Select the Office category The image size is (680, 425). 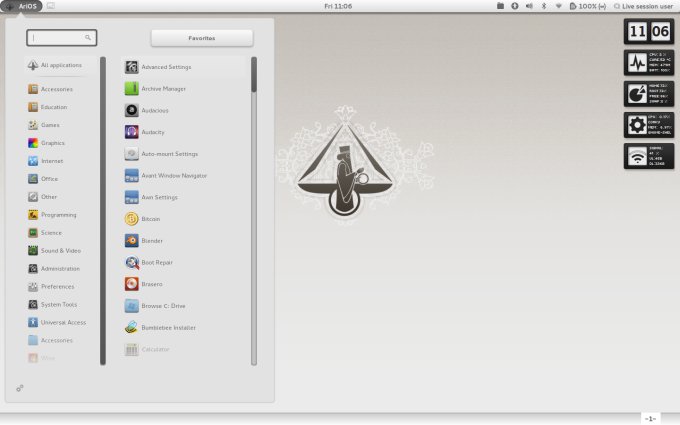[43, 179]
